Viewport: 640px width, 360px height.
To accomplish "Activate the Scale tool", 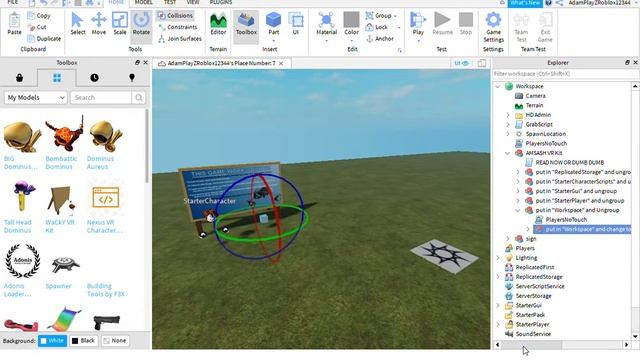I will coord(120,24).
